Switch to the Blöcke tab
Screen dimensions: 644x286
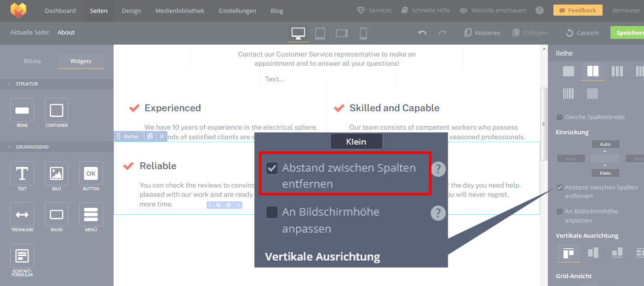click(32, 61)
